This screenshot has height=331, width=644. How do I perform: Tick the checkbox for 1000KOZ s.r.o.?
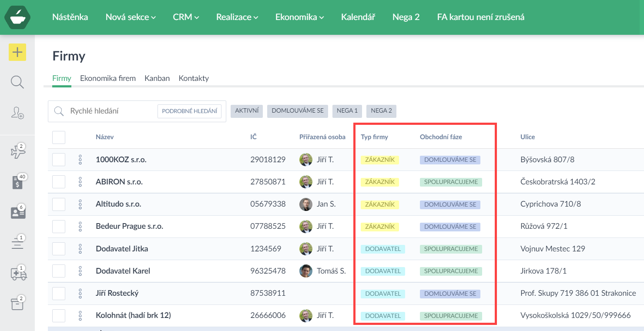[59, 160]
